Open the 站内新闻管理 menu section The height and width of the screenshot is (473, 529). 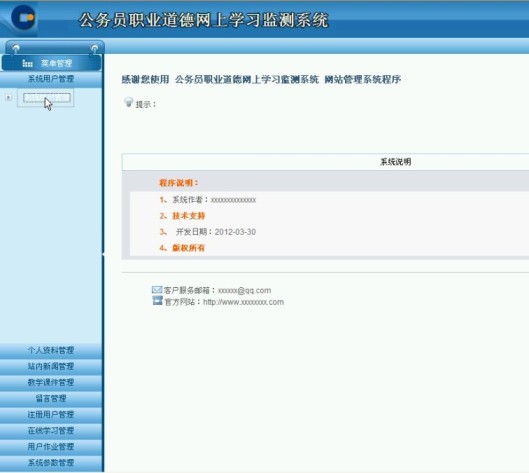pyautogui.click(x=51, y=367)
